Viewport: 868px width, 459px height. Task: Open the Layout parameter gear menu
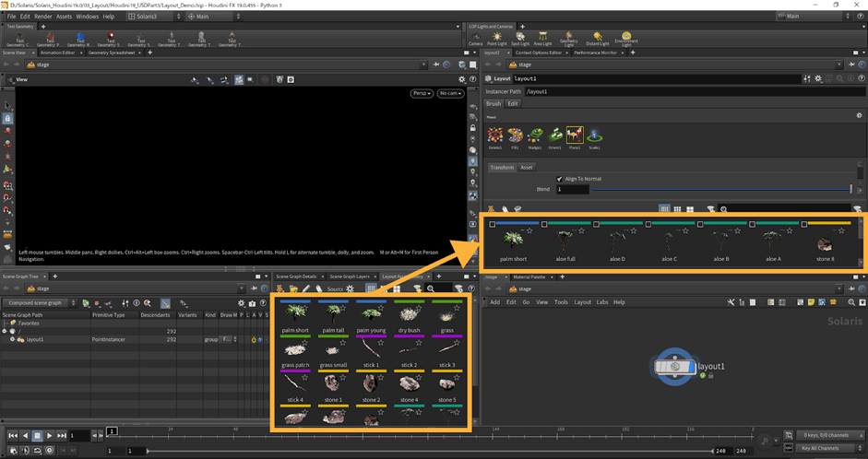(x=818, y=79)
